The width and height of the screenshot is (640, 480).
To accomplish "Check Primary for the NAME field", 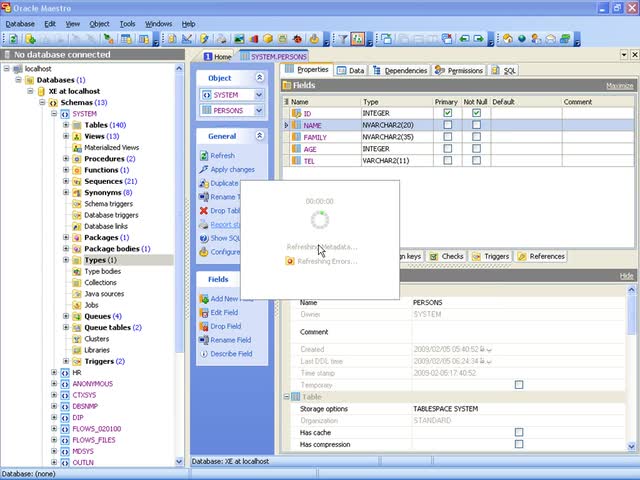I will pos(448,125).
